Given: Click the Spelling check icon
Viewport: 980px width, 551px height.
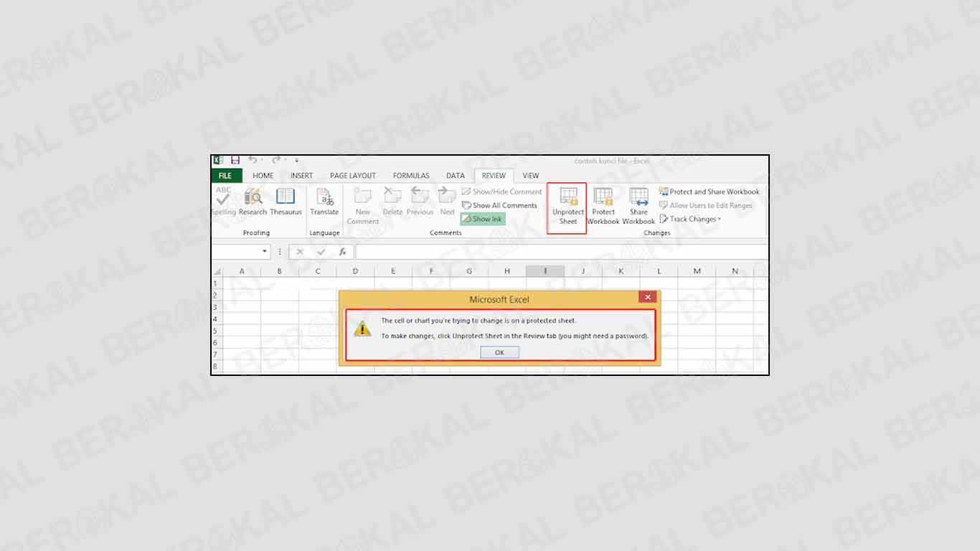Looking at the screenshot, I should pyautogui.click(x=223, y=201).
